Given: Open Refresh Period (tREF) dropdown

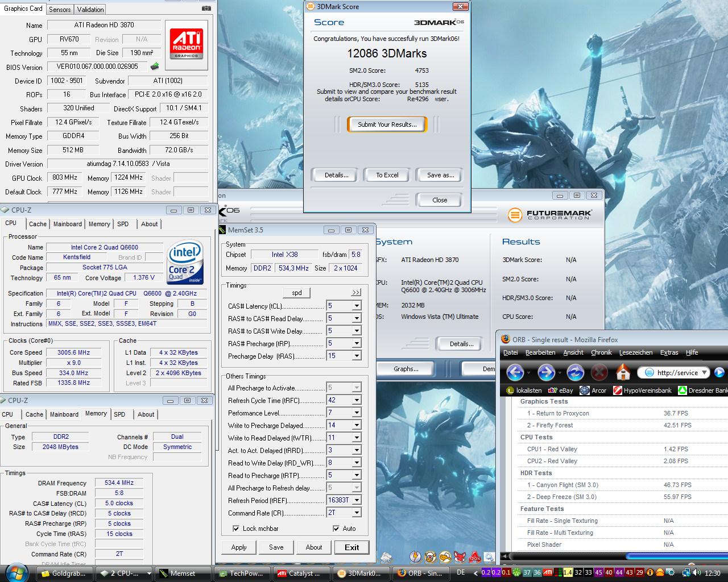Looking at the screenshot, I should point(357,500).
